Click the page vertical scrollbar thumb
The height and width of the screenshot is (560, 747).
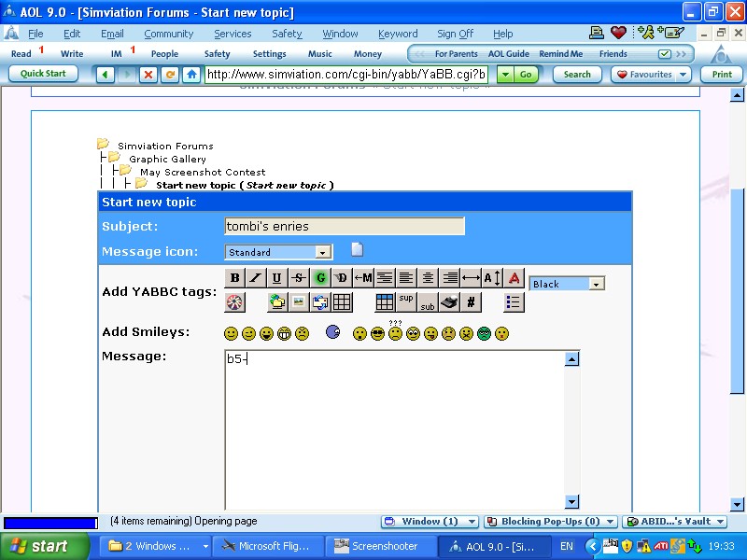(x=737, y=290)
